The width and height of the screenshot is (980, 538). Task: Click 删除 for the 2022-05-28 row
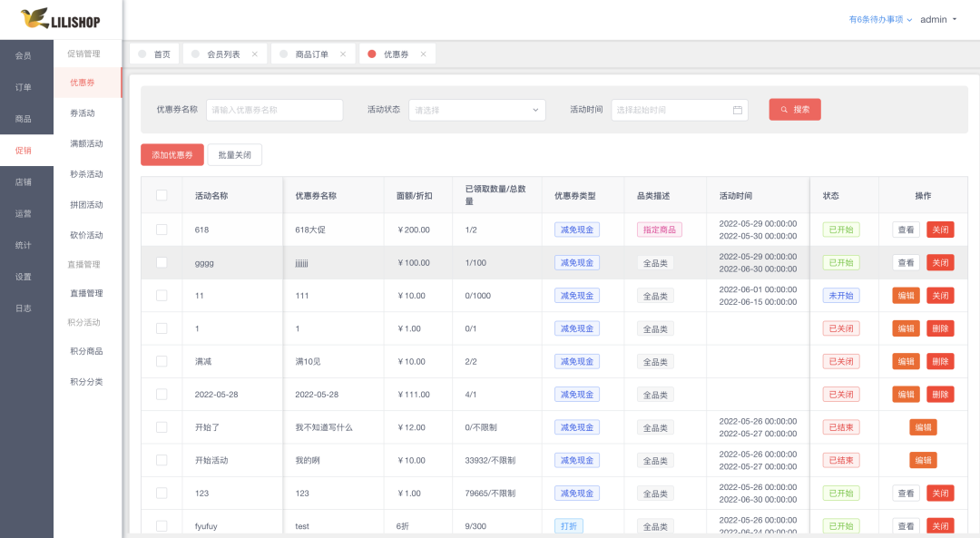940,395
